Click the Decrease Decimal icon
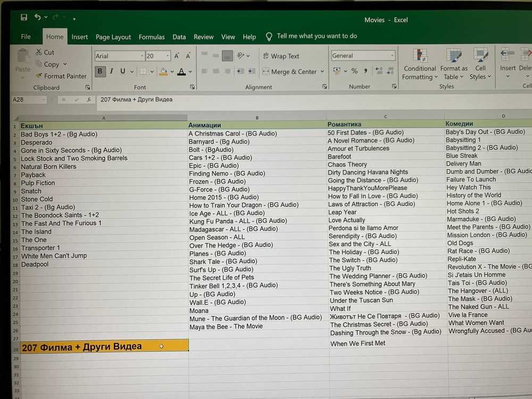The width and height of the screenshot is (532, 399). pos(390,71)
